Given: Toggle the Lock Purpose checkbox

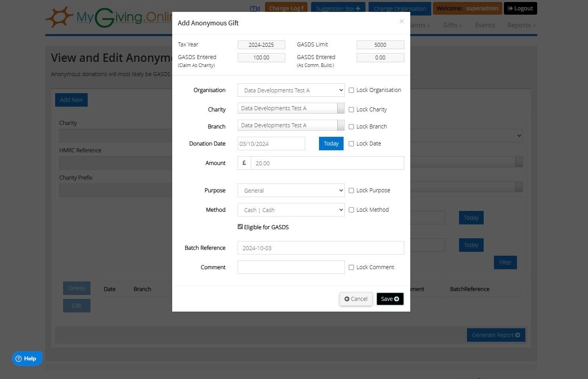Looking at the screenshot, I should (x=351, y=191).
